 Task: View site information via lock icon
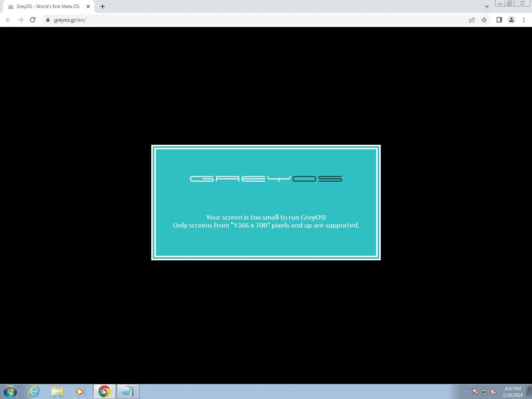coord(48,20)
